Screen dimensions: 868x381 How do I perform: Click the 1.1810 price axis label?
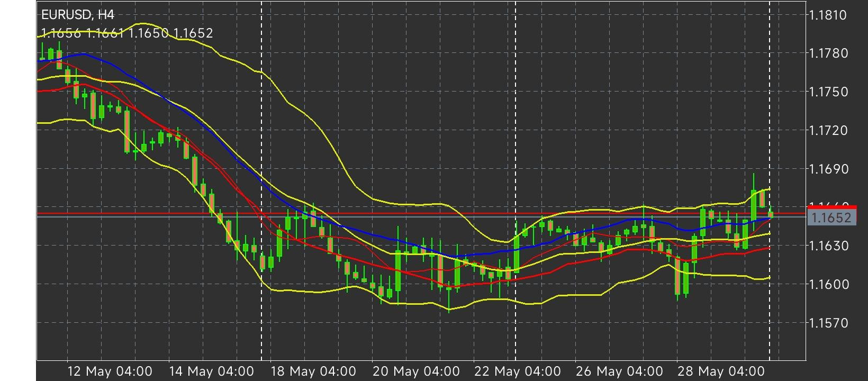pyautogui.click(x=828, y=15)
